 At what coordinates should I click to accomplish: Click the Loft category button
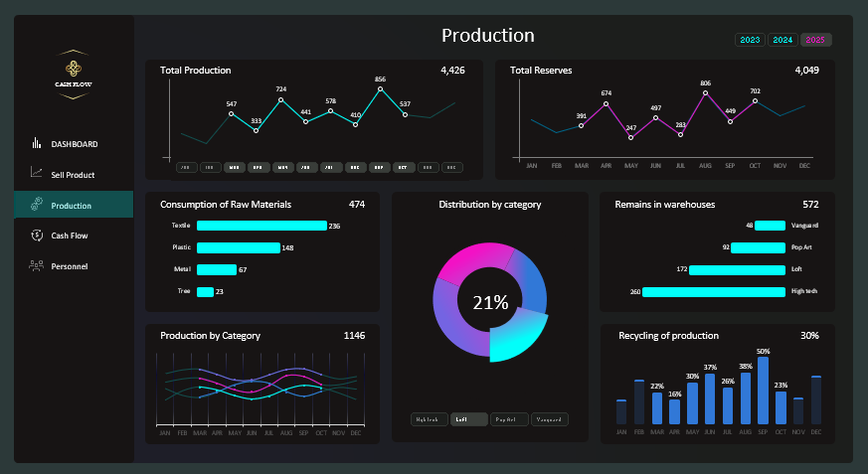coord(468,419)
